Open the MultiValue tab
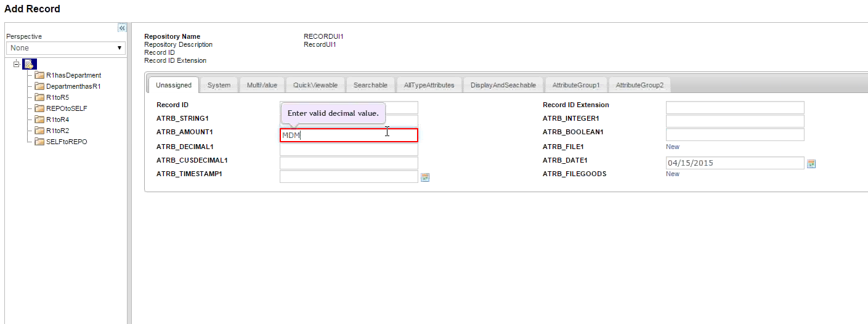 262,85
